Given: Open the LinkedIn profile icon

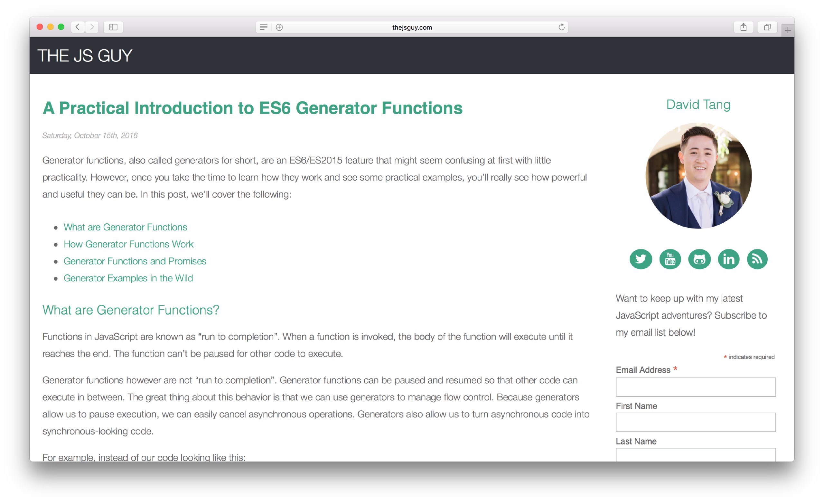Looking at the screenshot, I should coord(728,259).
